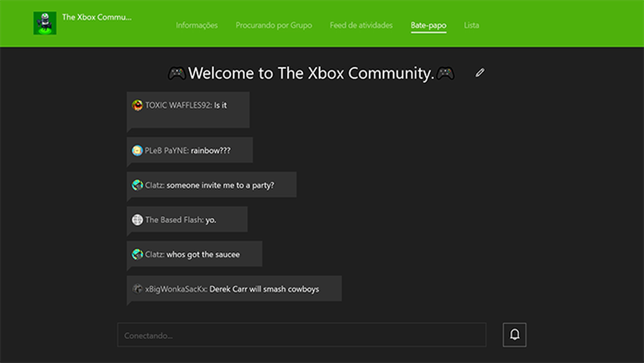The width and height of the screenshot is (644, 363).
Task: Click message "someone invite me to a party?"
Action: (x=220, y=185)
